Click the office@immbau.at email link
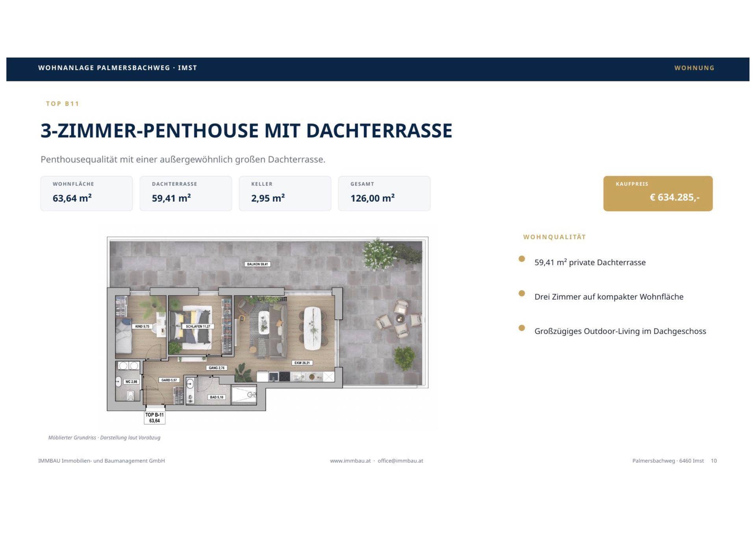This screenshot has width=756, height=534. pyautogui.click(x=400, y=461)
